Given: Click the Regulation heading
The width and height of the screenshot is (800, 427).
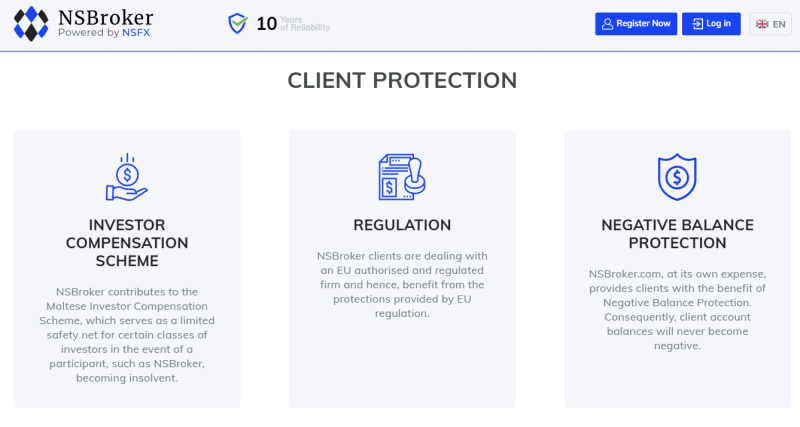Looking at the screenshot, I should pyautogui.click(x=402, y=225).
